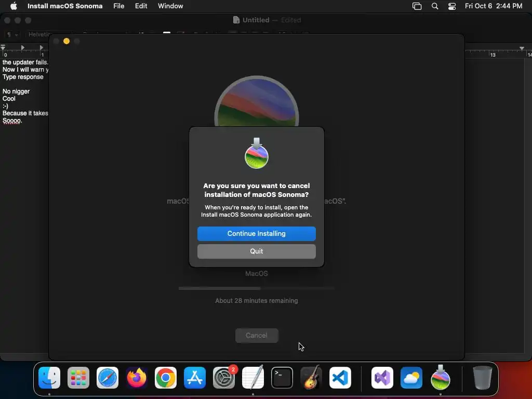Open paragraph style dropdown in TextEdit toolbar

tap(12, 34)
